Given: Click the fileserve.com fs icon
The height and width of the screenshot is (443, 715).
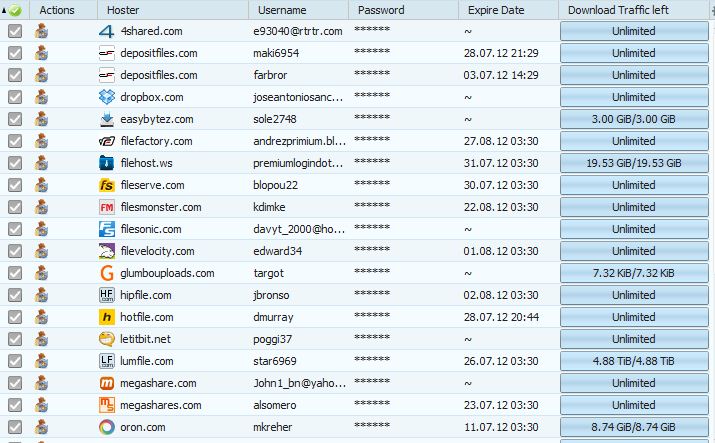Looking at the screenshot, I should click(x=107, y=185).
